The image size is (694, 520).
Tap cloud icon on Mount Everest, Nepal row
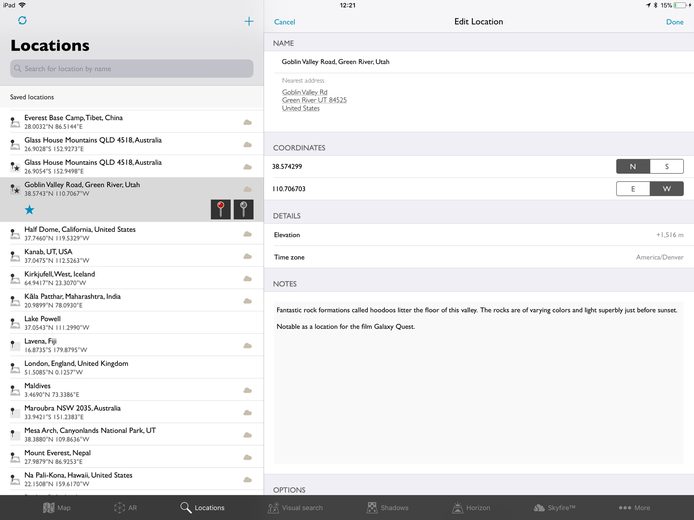(247, 457)
